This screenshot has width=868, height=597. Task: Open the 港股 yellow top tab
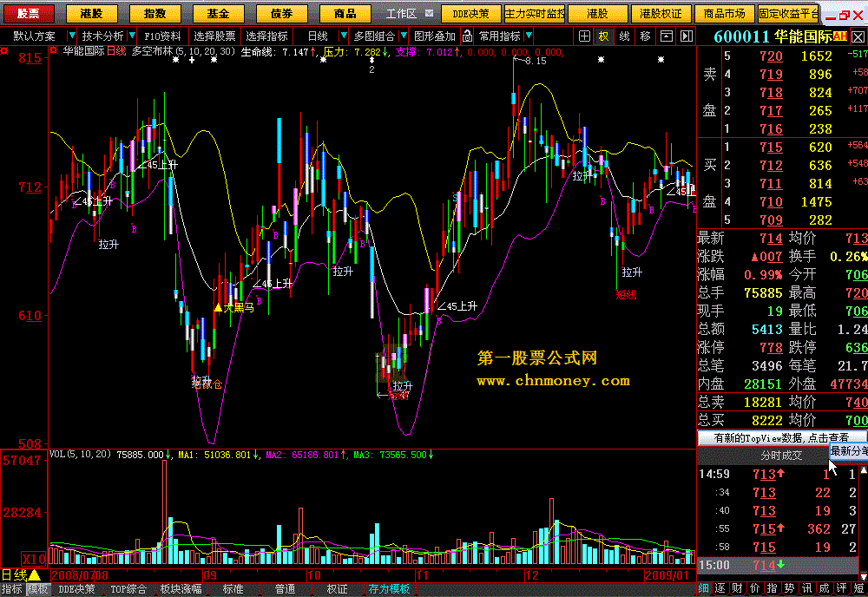92,13
